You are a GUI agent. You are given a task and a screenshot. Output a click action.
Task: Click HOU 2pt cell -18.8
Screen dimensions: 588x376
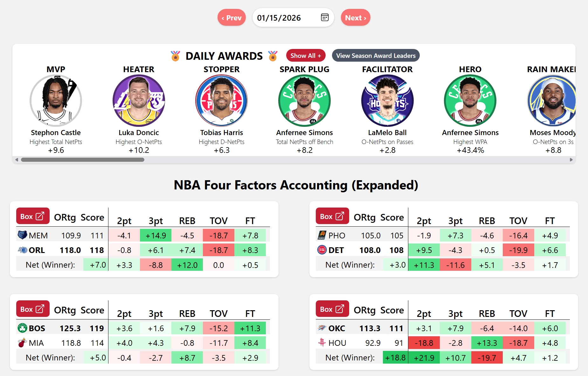pos(424,343)
